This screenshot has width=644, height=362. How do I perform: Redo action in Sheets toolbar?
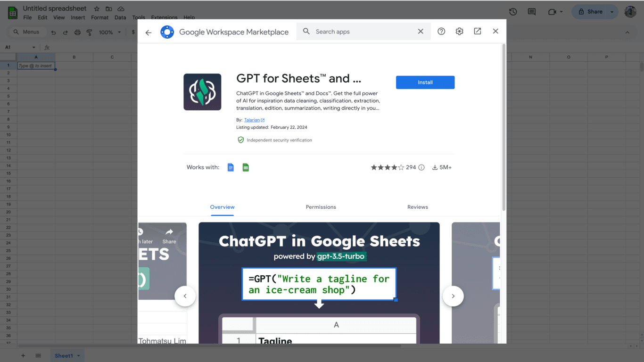coord(65,33)
